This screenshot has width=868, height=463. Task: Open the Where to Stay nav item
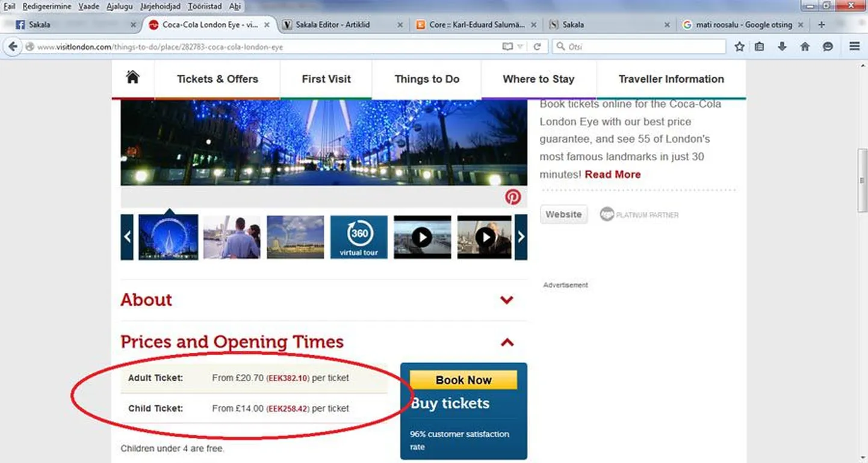(539, 79)
